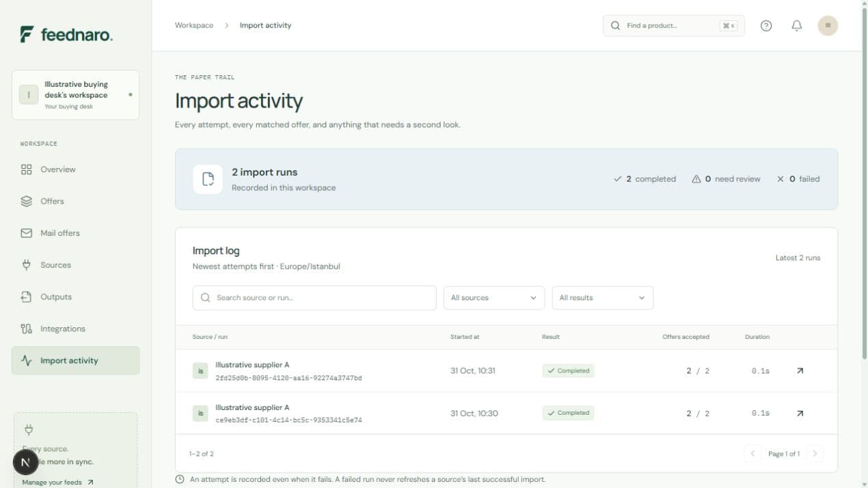868x488 pixels.
Task: Click the Outputs export icon
Action: [x=27, y=297]
